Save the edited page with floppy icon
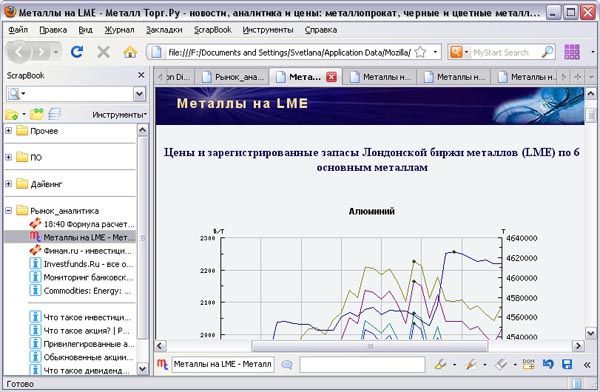The height and width of the screenshot is (392, 600). click(567, 364)
